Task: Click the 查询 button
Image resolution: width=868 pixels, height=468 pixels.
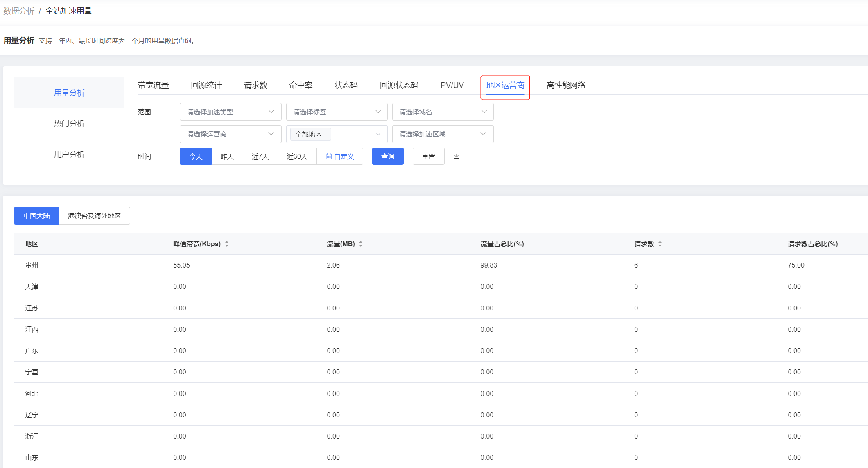Action: tap(388, 156)
